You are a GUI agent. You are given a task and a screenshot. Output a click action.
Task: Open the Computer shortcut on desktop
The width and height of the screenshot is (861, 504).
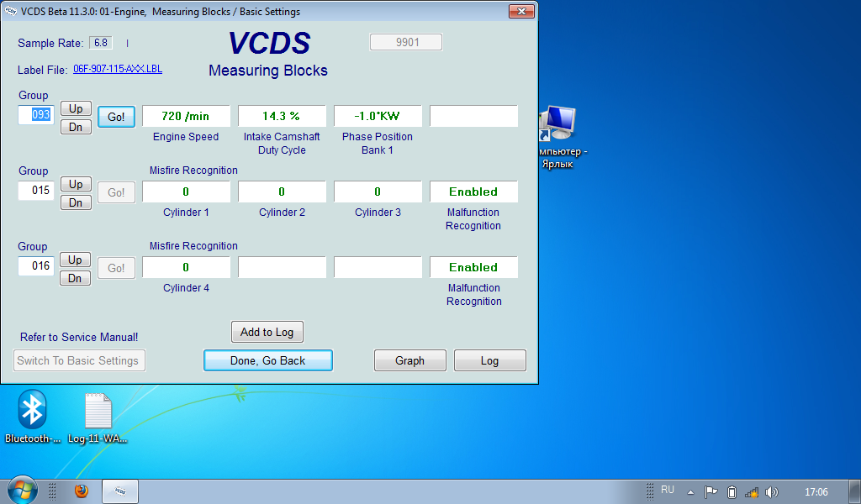point(560,137)
